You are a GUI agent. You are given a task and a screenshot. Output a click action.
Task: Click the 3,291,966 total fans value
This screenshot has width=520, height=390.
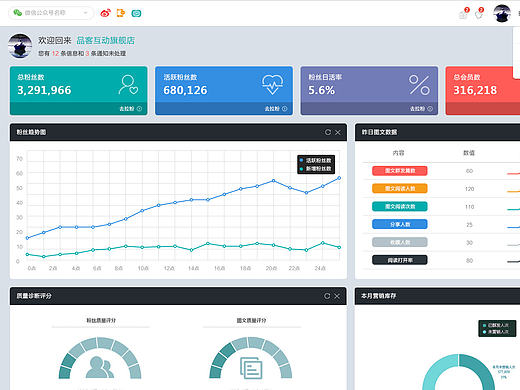(44, 90)
